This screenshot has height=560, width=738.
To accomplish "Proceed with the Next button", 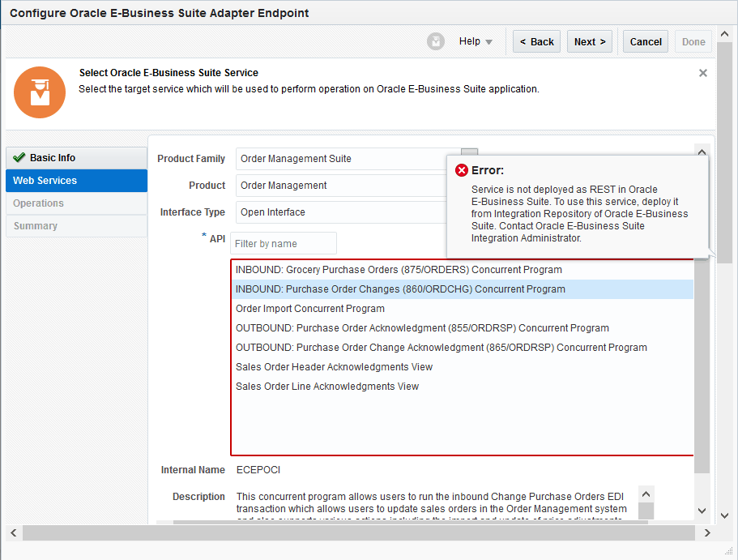I will tap(590, 41).
